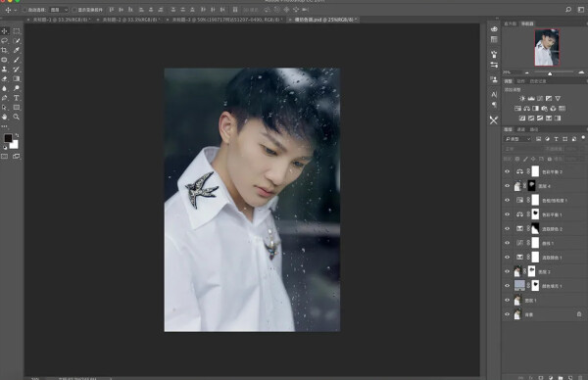Select the Lasso tool
Viewport: 588px width, 380px height.
click(5, 40)
